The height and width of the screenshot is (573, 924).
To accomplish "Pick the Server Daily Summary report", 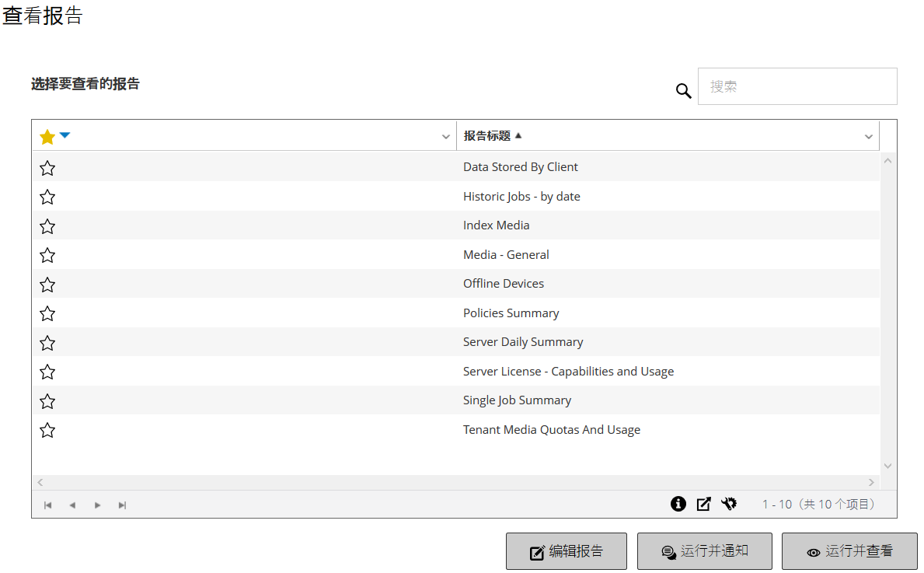I will (523, 342).
